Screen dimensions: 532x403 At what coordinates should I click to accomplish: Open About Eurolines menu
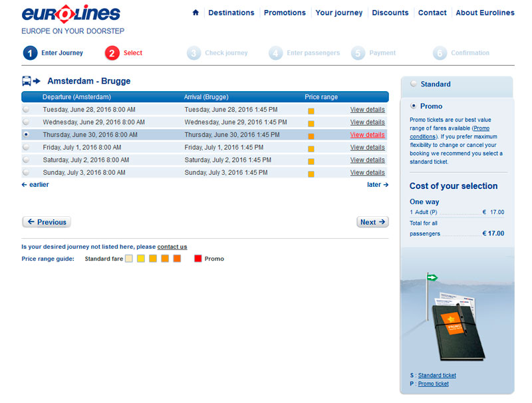point(485,13)
